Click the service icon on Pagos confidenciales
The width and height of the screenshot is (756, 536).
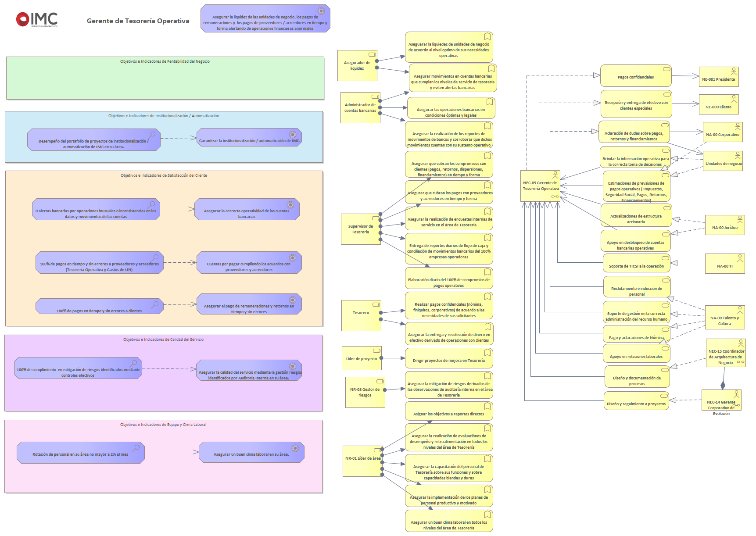[666, 69]
